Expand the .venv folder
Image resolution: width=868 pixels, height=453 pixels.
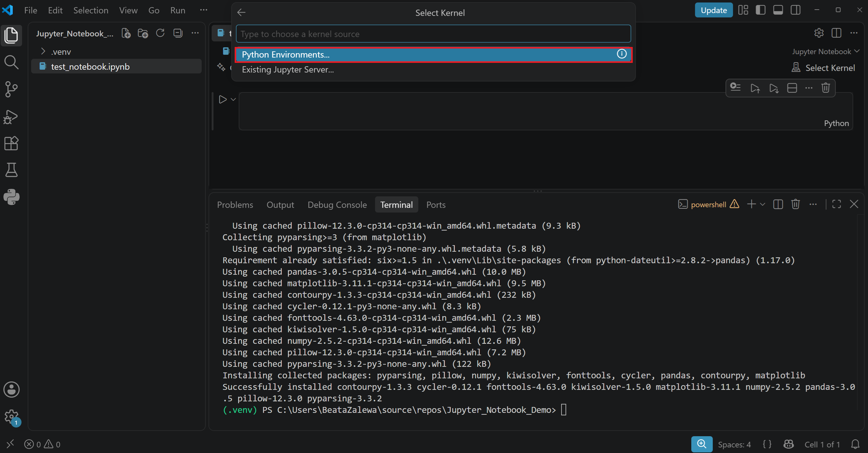point(43,52)
